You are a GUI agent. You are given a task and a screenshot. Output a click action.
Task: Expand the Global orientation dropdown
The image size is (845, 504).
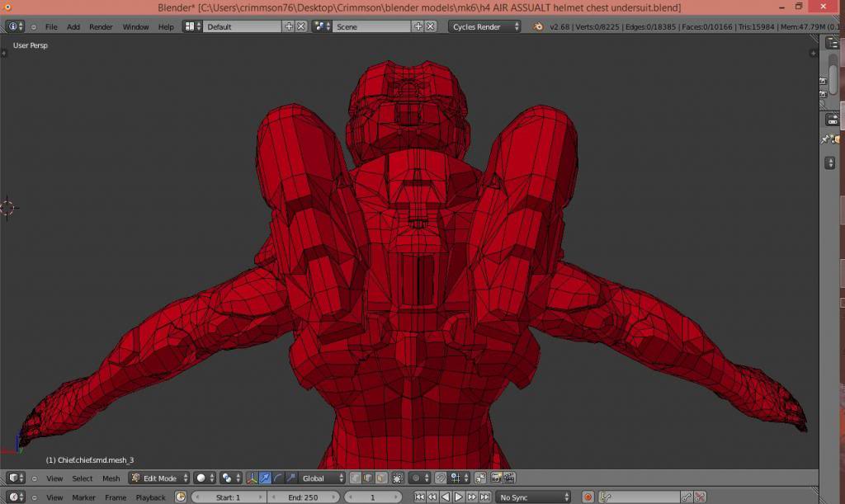(322, 478)
